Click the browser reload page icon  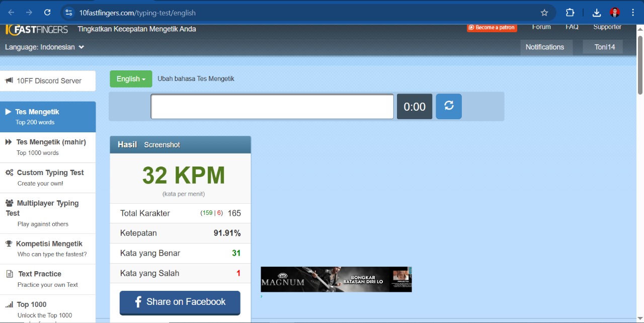tap(47, 13)
